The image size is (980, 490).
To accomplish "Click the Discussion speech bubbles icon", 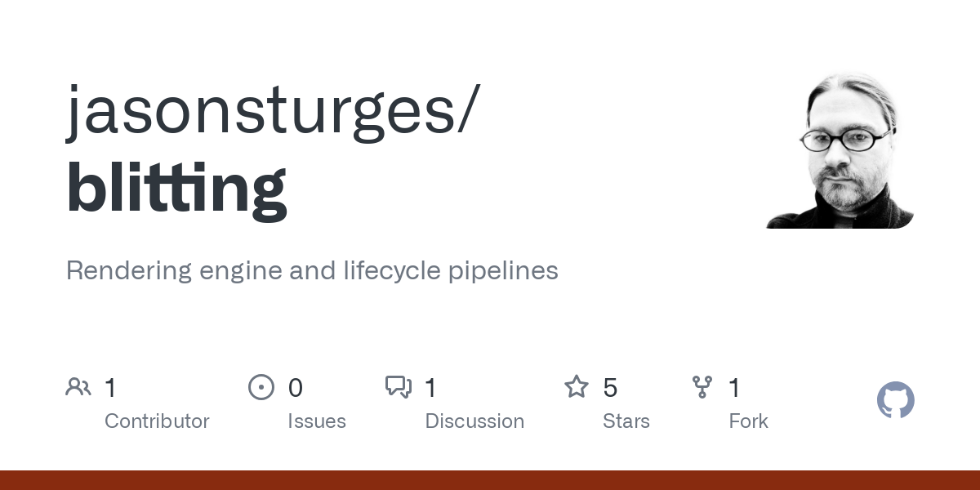I will coord(399,387).
